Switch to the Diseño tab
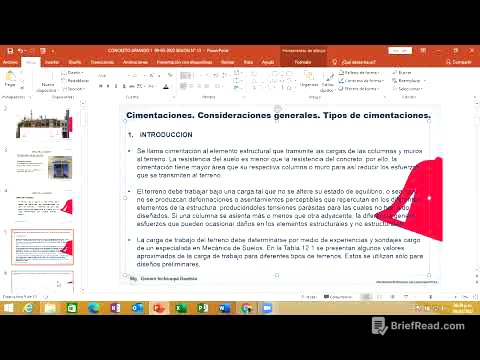The image size is (480, 360). tap(75, 62)
